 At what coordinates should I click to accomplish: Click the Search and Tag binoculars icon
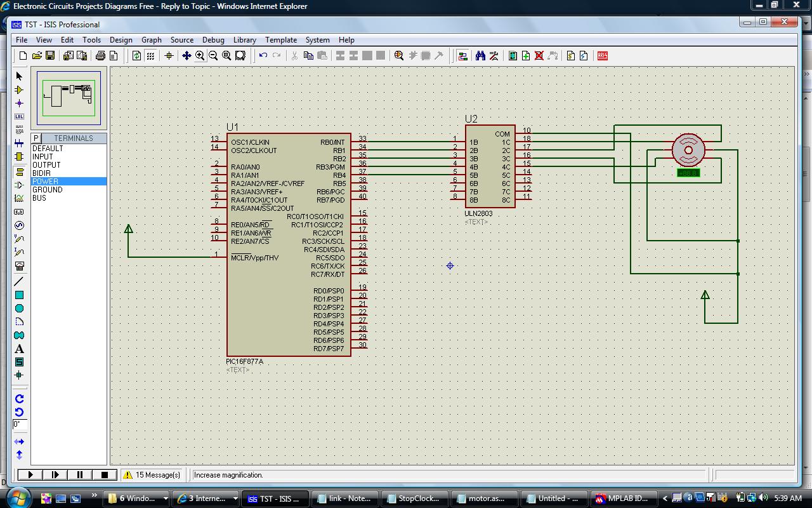pyautogui.click(x=480, y=56)
